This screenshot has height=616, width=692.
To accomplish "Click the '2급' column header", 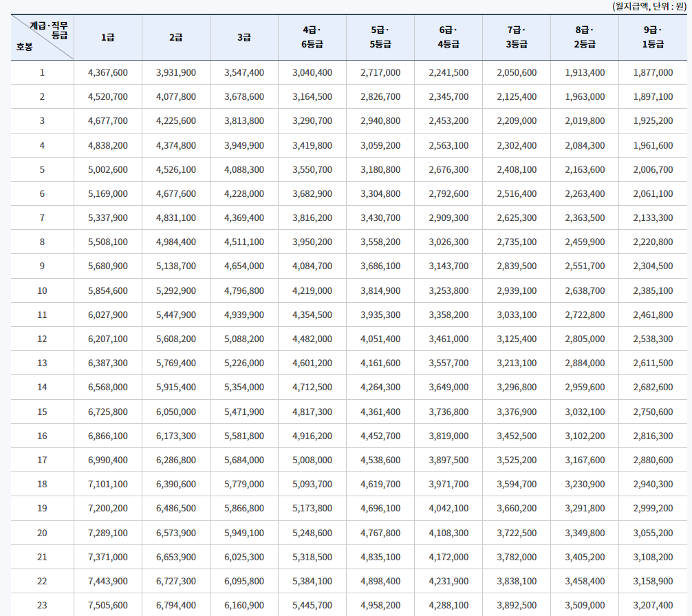I will point(175,38).
